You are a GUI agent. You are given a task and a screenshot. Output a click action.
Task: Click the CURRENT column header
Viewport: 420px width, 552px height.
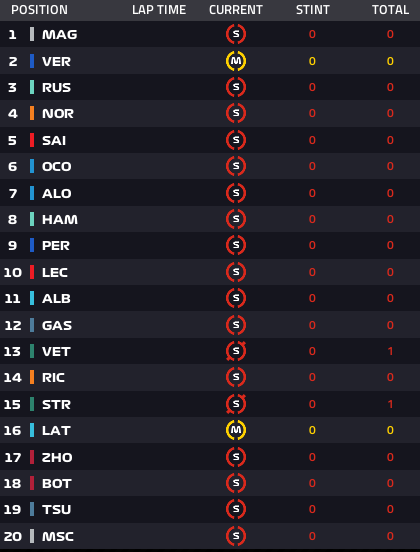coord(236,10)
